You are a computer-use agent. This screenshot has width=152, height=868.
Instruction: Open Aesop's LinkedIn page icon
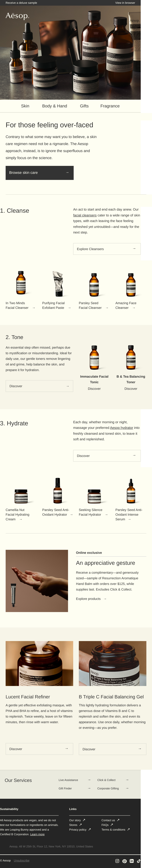click(x=132, y=861)
